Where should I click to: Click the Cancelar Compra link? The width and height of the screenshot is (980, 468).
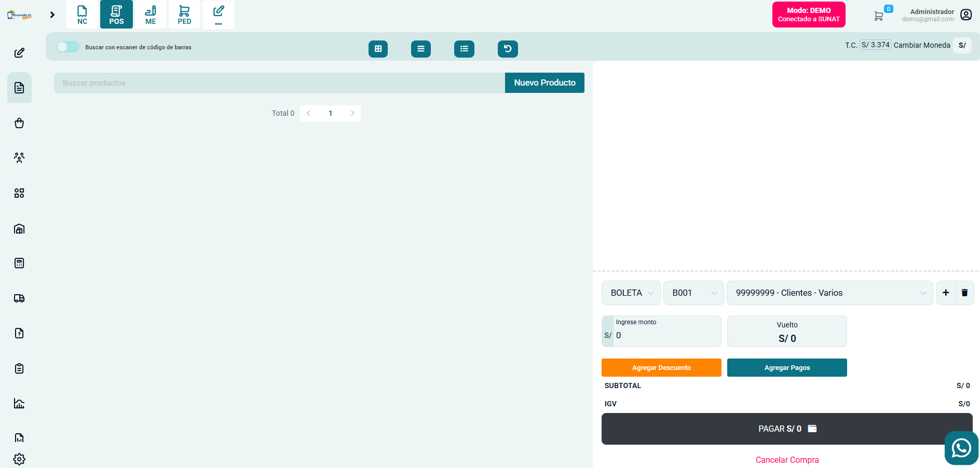(x=787, y=460)
